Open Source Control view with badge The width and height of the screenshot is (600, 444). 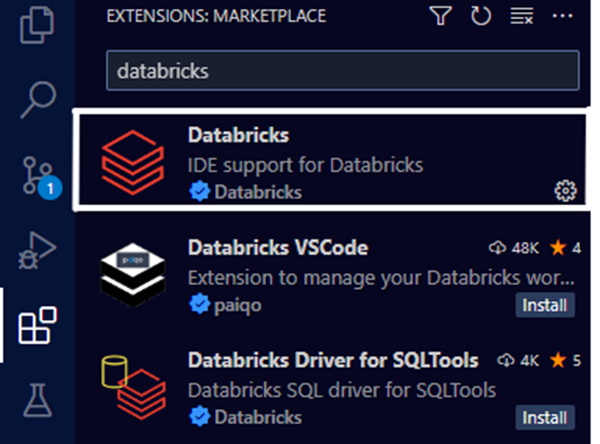[x=40, y=177]
